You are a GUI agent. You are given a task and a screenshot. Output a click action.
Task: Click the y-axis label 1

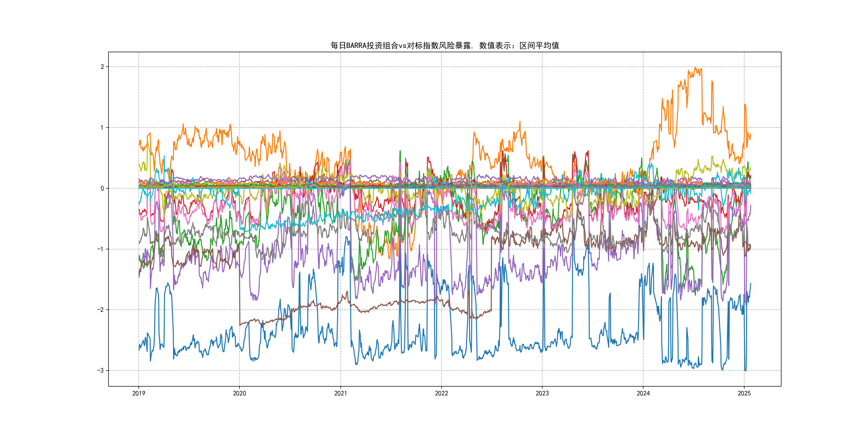coord(102,127)
